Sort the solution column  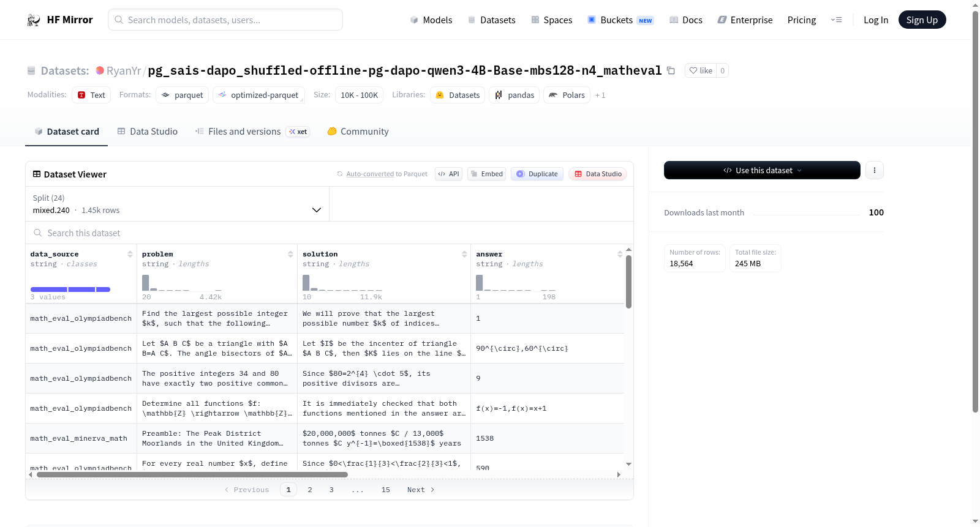click(x=464, y=254)
